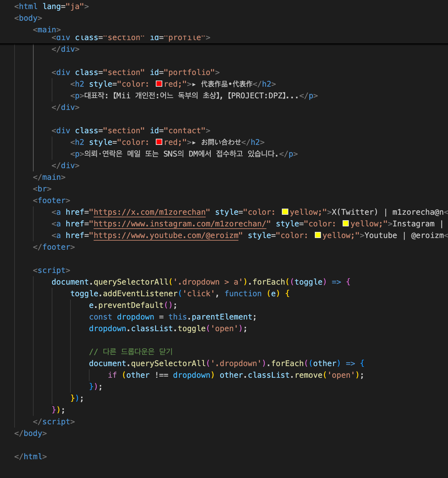Click the closing html tag
Image resolution: width=448 pixels, height=478 pixels.
30,457
